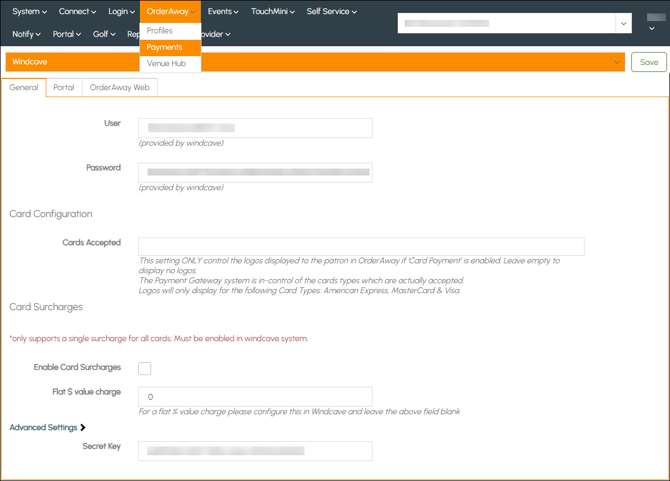
Task: Expand Advanced Settings section
Action: coord(47,428)
